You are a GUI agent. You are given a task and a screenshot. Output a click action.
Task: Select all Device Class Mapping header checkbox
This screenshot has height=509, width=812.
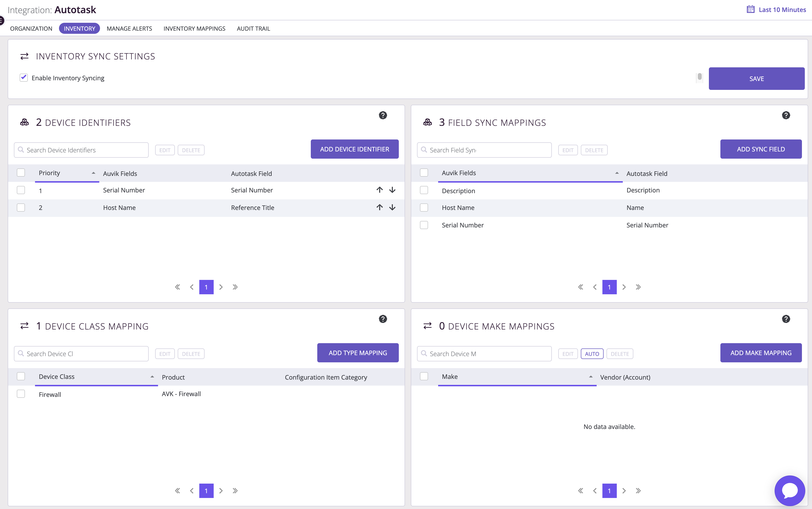coord(21,376)
